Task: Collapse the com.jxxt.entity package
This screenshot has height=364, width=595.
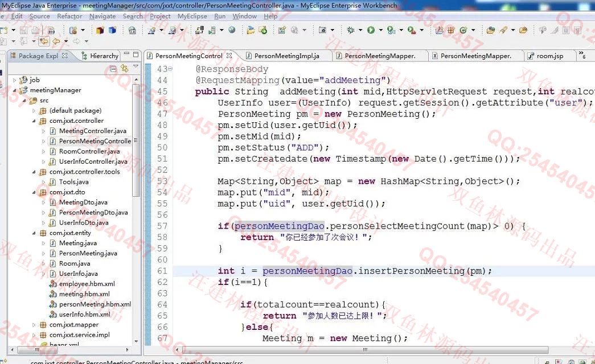Action: [34, 233]
